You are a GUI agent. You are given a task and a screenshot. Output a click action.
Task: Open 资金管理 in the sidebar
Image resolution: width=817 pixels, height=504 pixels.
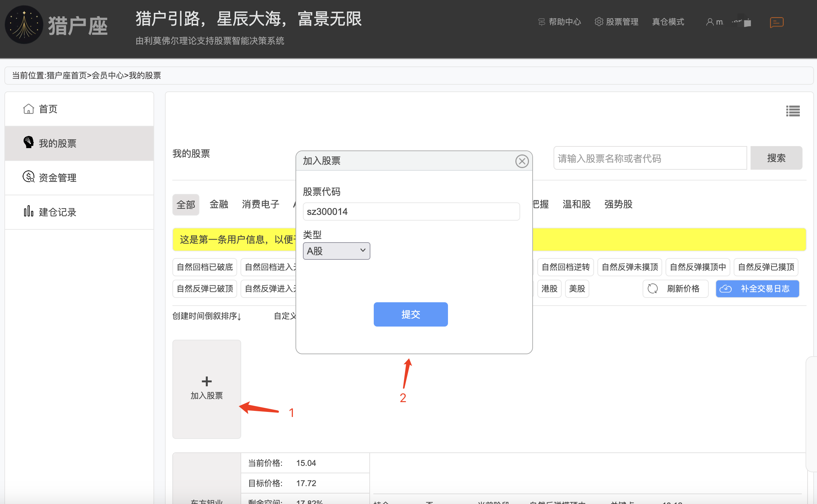[x=79, y=178]
